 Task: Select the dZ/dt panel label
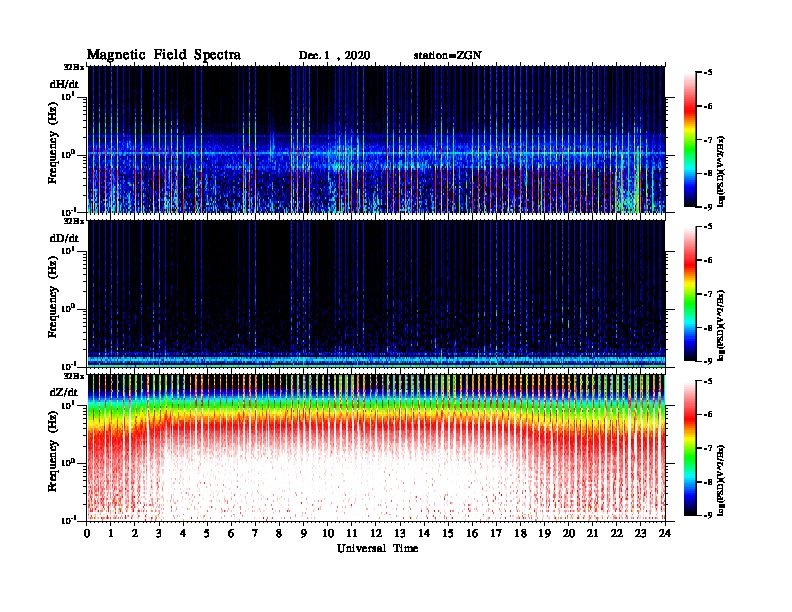point(64,392)
